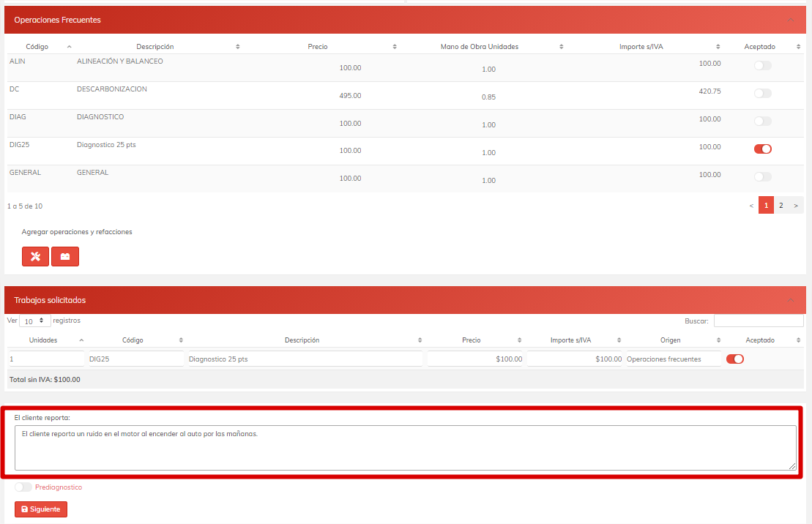Open the registros per page dropdown

click(34, 321)
